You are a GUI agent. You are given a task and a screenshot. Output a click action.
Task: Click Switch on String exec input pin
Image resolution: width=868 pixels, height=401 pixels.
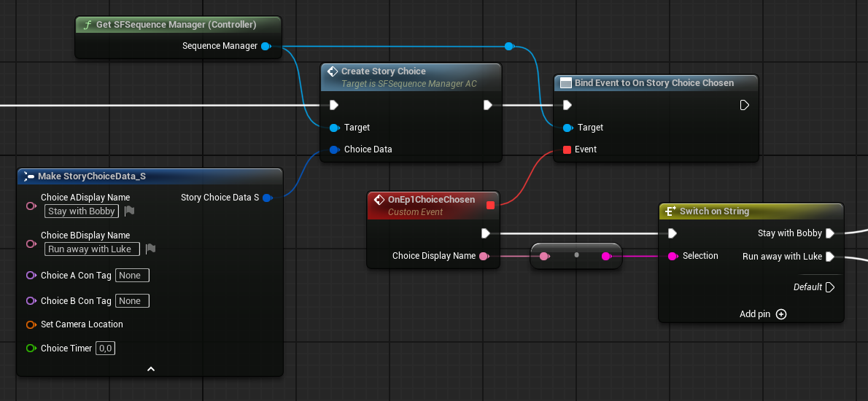(673, 233)
